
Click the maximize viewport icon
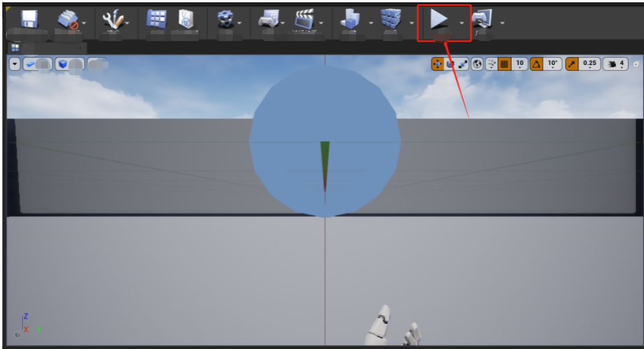pos(636,64)
